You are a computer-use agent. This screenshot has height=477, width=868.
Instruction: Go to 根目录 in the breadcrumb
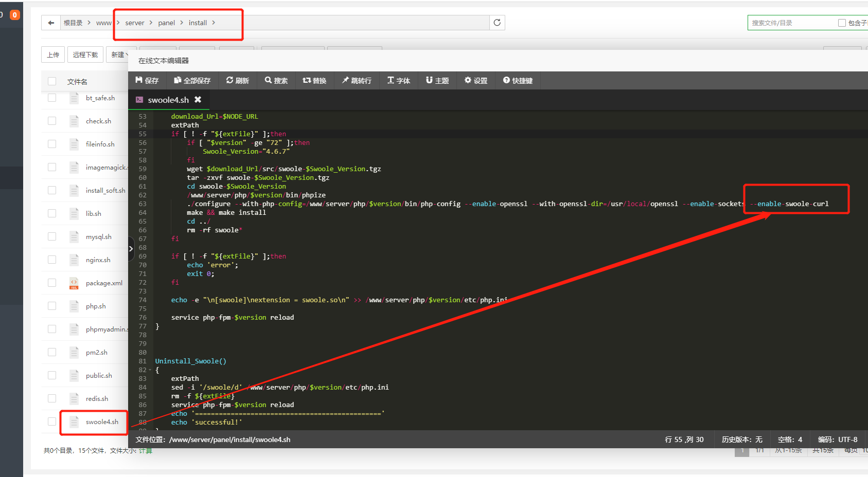[x=73, y=23]
